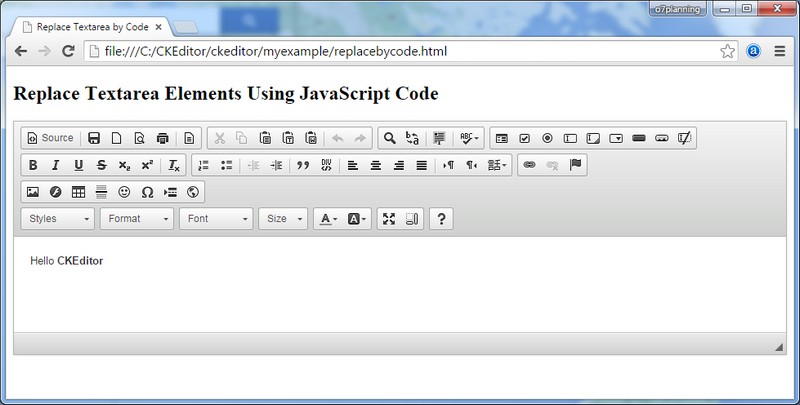Insert a Table

(x=78, y=192)
